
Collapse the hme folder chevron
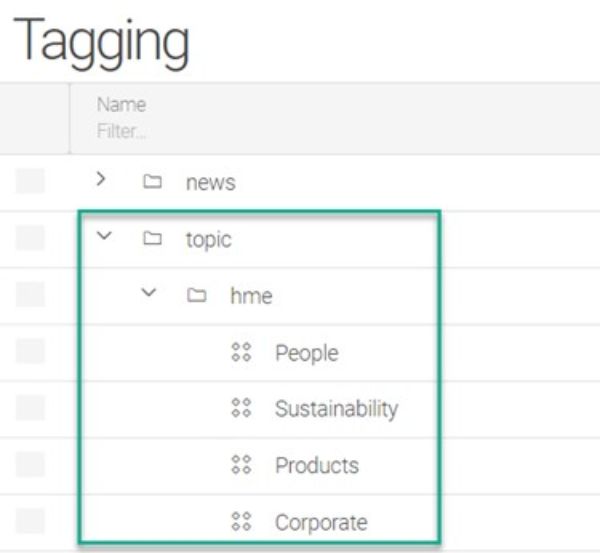149,292
